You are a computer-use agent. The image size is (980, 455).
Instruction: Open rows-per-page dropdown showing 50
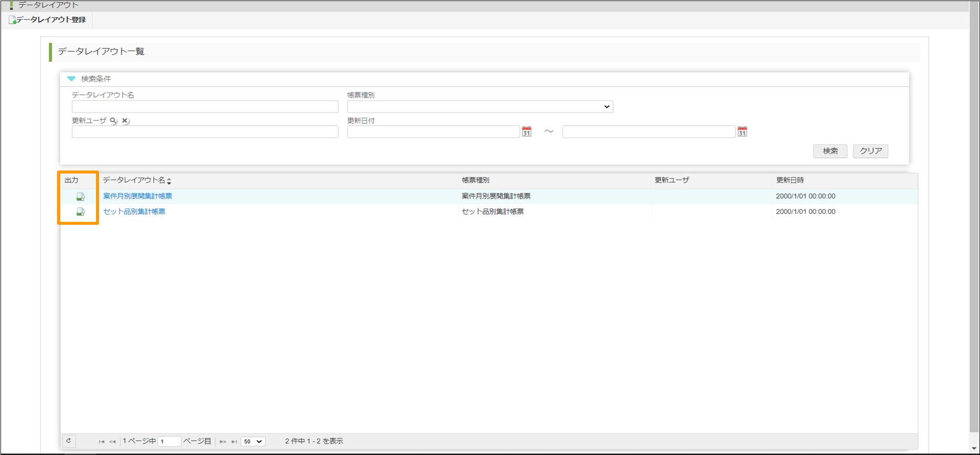pos(253,441)
